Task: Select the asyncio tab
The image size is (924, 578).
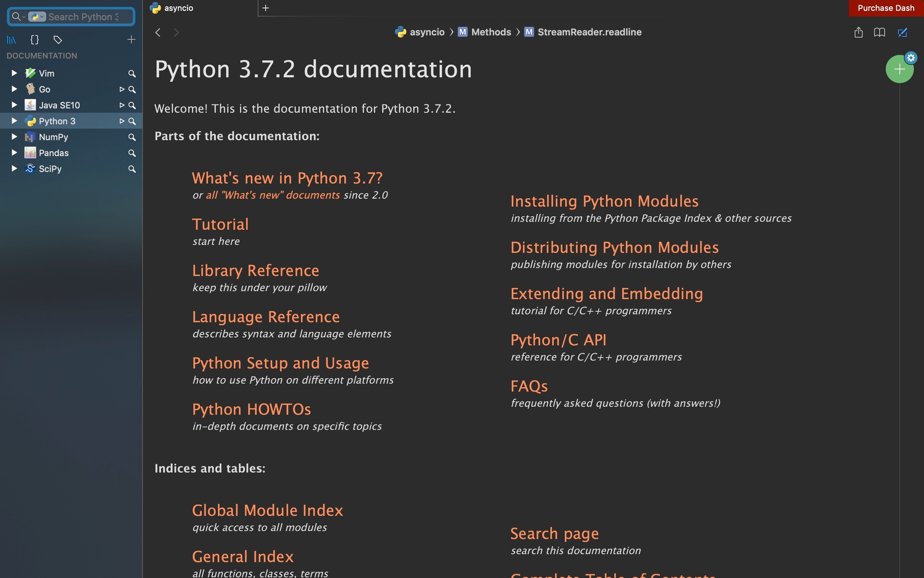Action: [x=178, y=8]
